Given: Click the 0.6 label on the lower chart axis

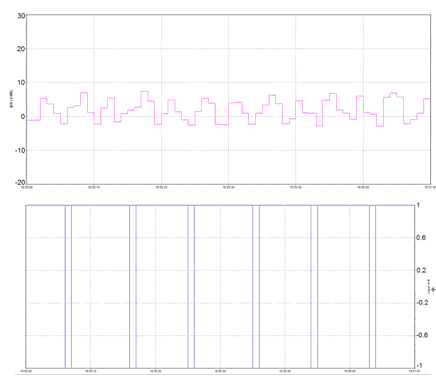Looking at the screenshot, I should (421, 238).
